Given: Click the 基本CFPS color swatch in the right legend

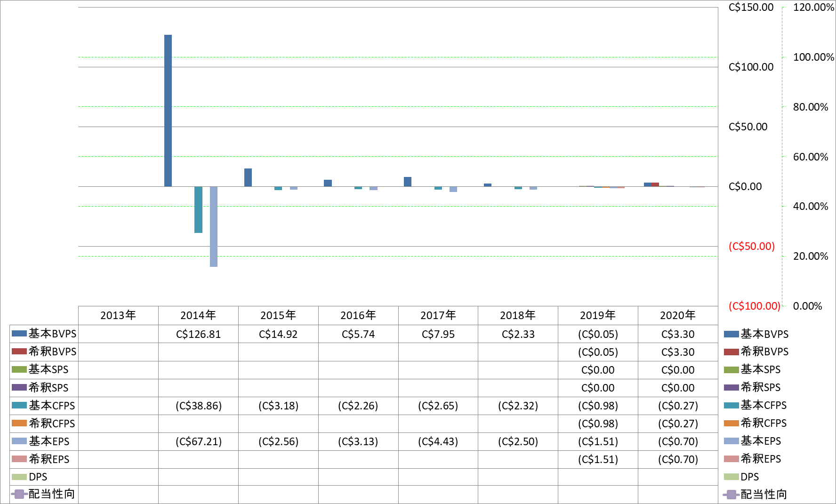Looking at the screenshot, I should pos(731,406).
